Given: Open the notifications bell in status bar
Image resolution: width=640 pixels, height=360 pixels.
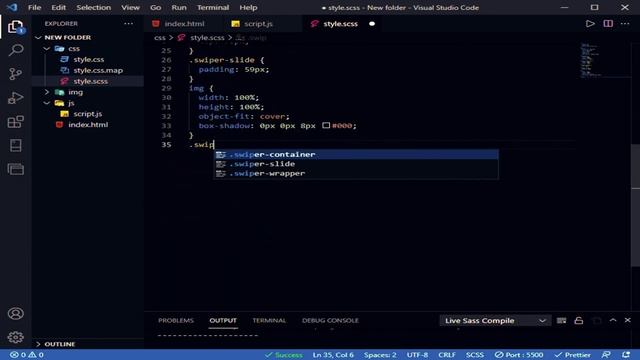Looking at the screenshot, I should click(626, 355).
